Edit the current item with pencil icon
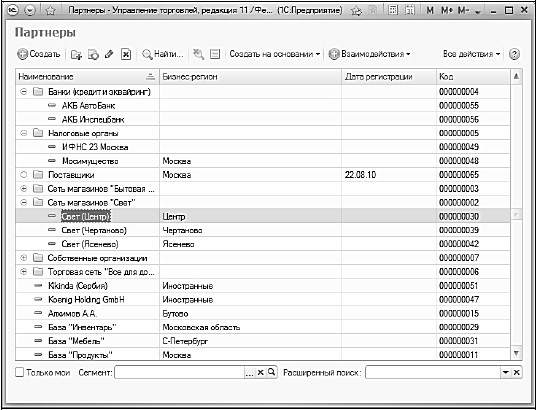The height and width of the screenshot is (410, 537). point(109,54)
